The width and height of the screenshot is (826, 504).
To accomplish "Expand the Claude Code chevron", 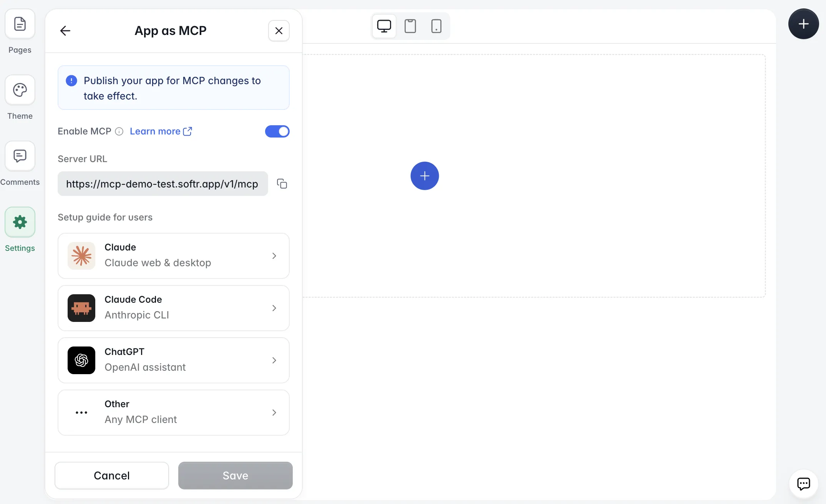I will [x=274, y=308].
